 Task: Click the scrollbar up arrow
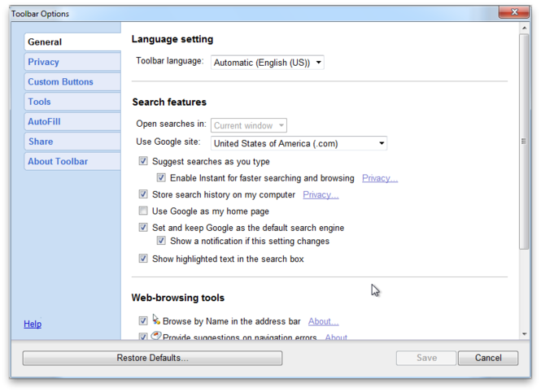525,28
